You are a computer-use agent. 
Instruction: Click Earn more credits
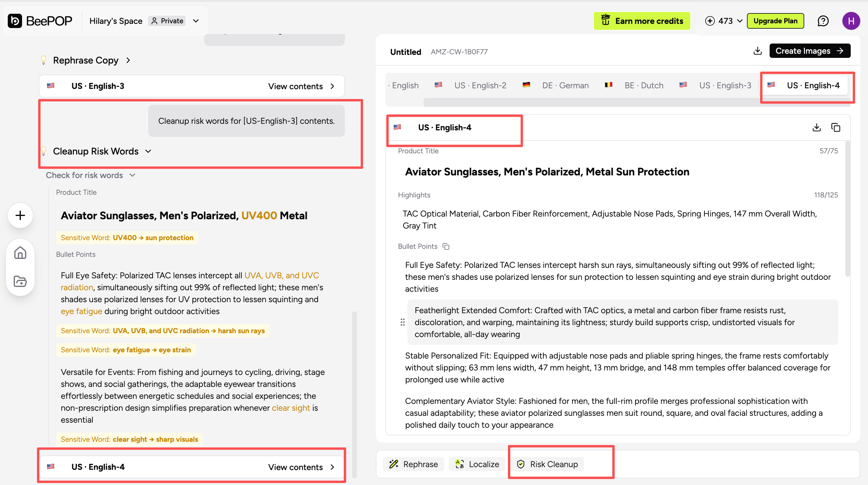[641, 21]
